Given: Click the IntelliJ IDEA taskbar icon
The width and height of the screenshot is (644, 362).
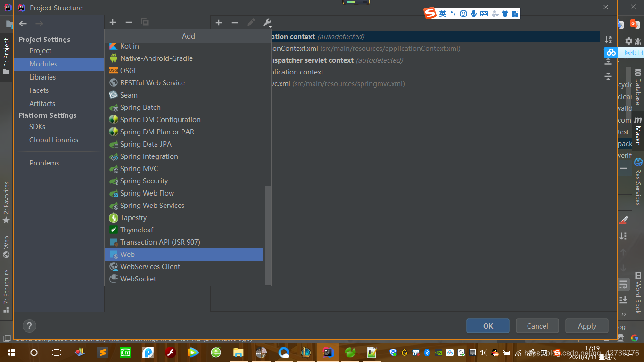Looking at the screenshot, I should click(328, 352).
